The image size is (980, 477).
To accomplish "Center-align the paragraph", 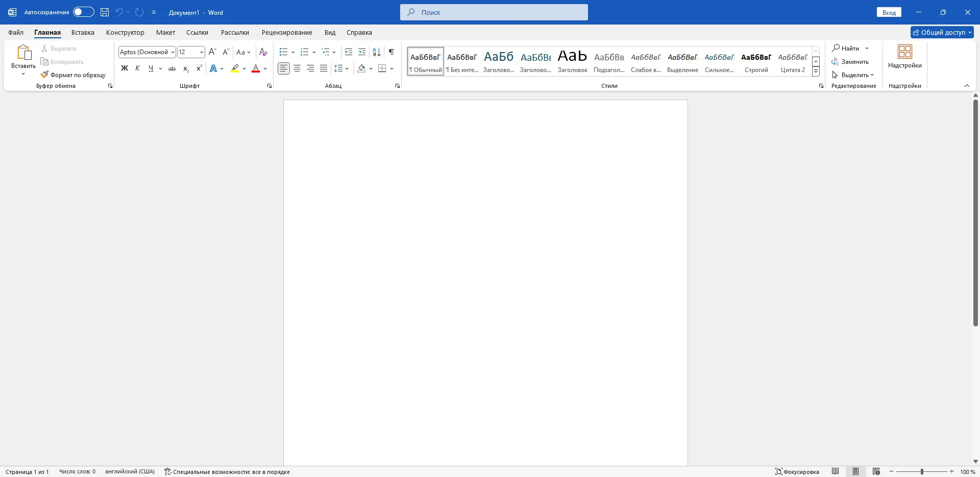I will (297, 68).
